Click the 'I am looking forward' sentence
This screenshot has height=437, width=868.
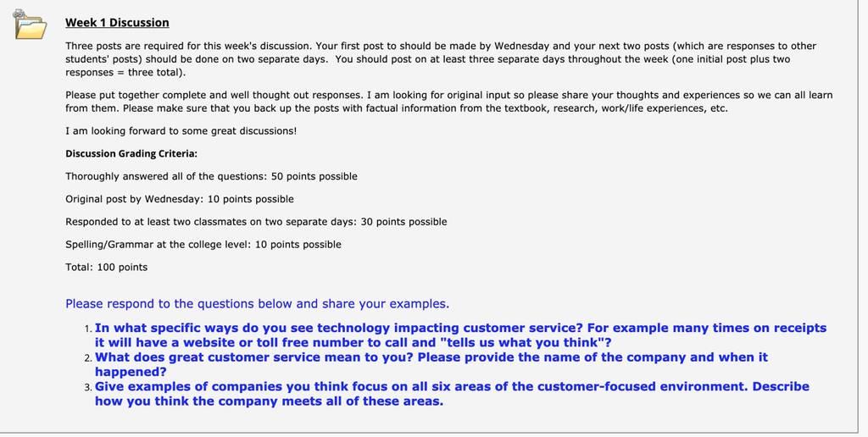[181, 131]
